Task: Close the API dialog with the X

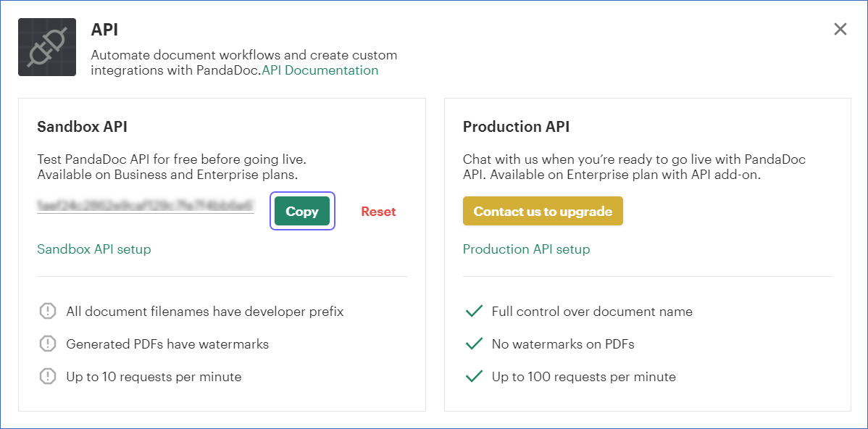Action: coord(840,29)
